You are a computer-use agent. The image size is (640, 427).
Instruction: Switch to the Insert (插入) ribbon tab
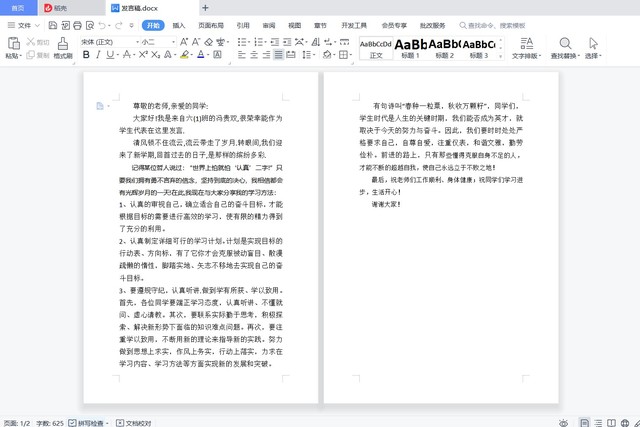(x=178, y=25)
